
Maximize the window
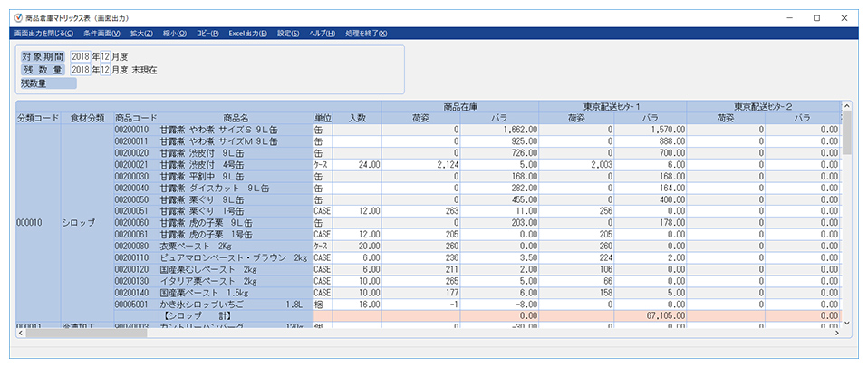[x=816, y=17]
